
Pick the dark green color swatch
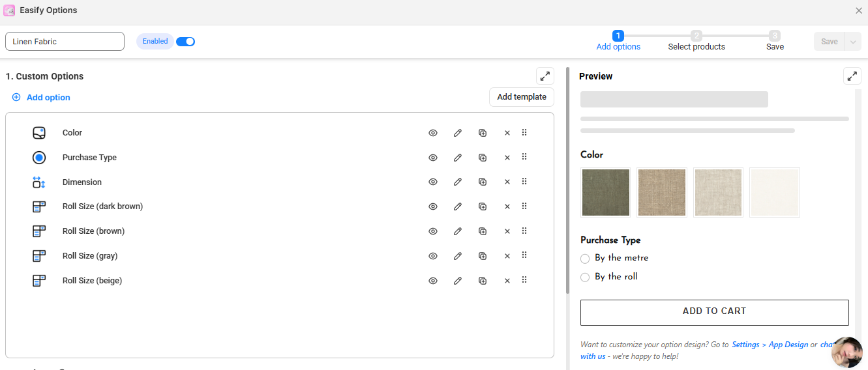pos(606,192)
